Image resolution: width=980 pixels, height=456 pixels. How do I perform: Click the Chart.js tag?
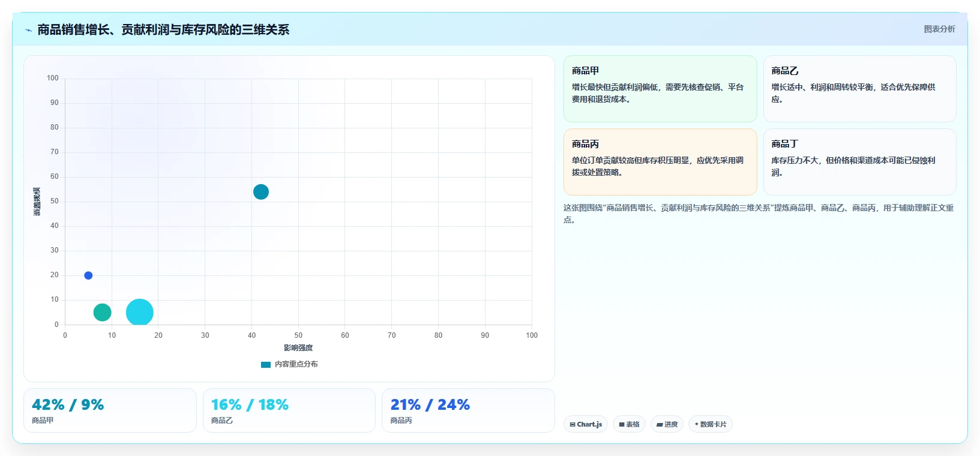point(586,424)
